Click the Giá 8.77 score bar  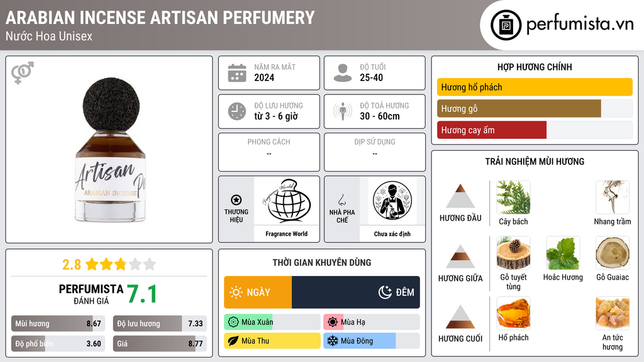tap(160, 344)
